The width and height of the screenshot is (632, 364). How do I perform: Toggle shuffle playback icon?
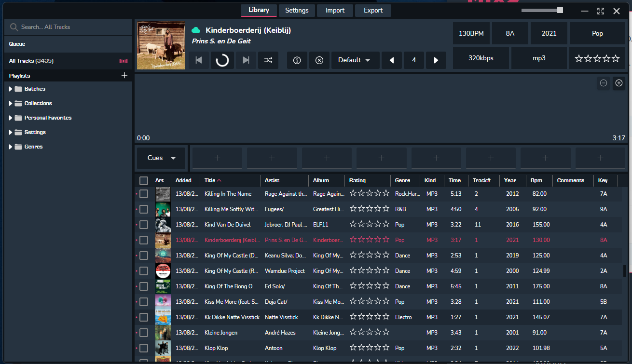pos(268,60)
